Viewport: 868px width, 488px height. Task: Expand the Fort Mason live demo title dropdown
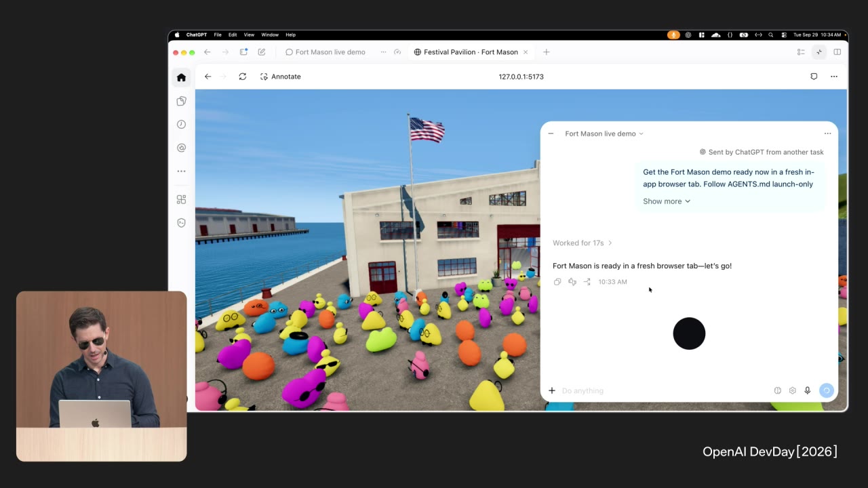pos(604,134)
